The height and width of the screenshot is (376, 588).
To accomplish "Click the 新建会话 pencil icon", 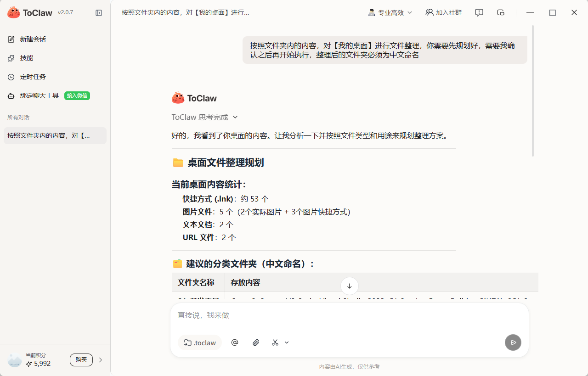I will [x=11, y=39].
